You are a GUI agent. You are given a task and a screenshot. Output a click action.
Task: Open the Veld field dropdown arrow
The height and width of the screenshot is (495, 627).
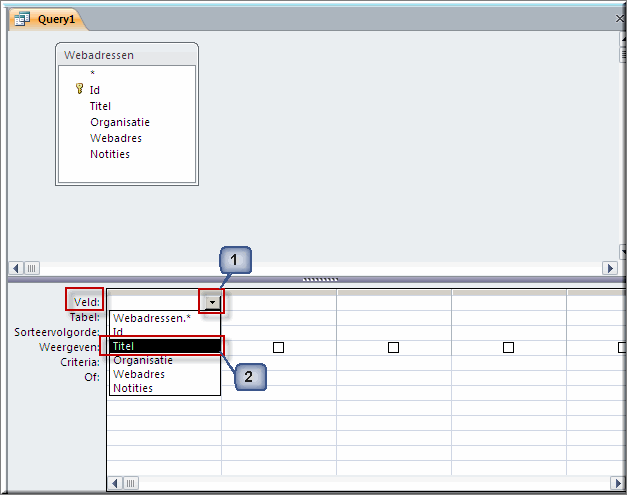(212, 303)
